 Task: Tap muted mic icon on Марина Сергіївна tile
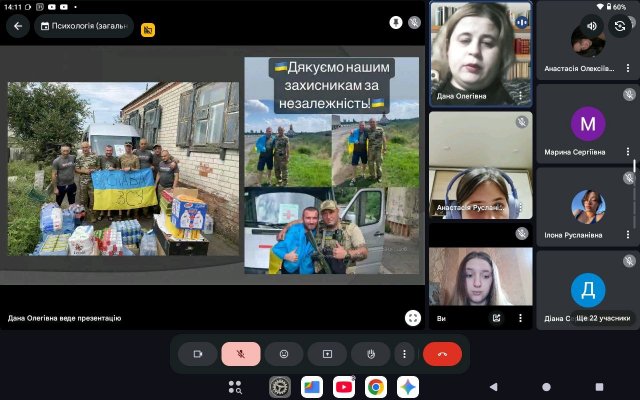[x=629, y=95]
